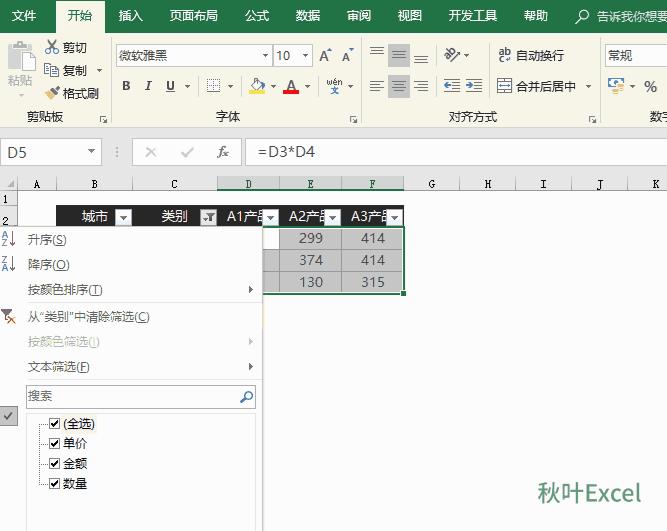The width and height of the screenshot is (667, 531).
Task: Click the percent style icon
Action: point(650,87)
